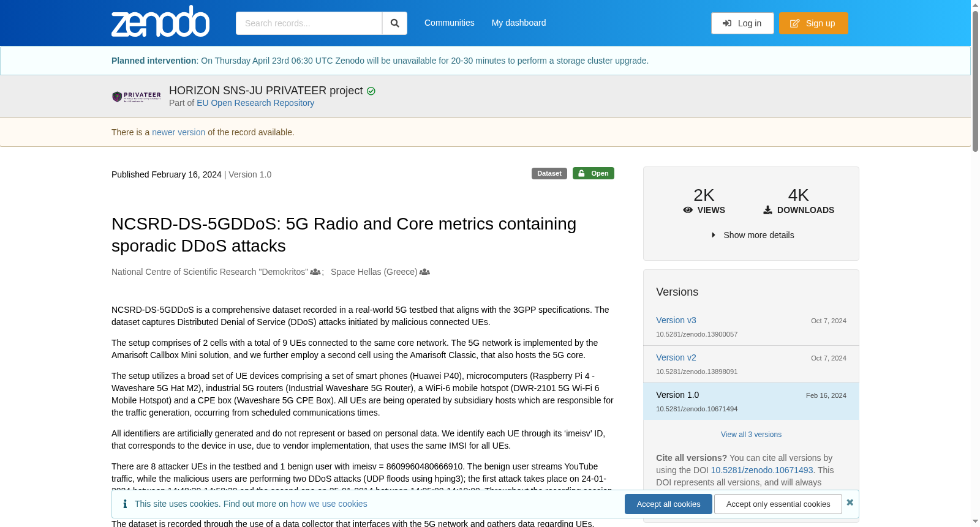Focus the Search records field
The image size is (980, 527).
coord(309,23)
